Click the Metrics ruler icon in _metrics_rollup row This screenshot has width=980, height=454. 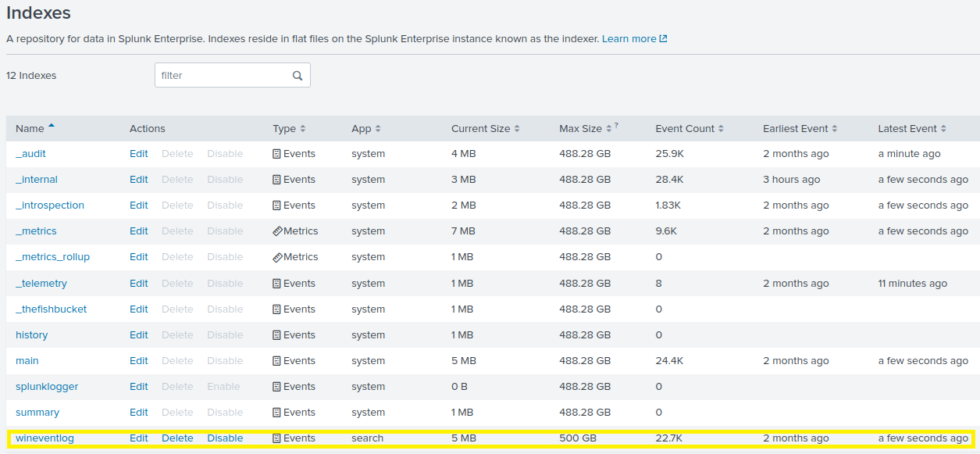[277, 257]
